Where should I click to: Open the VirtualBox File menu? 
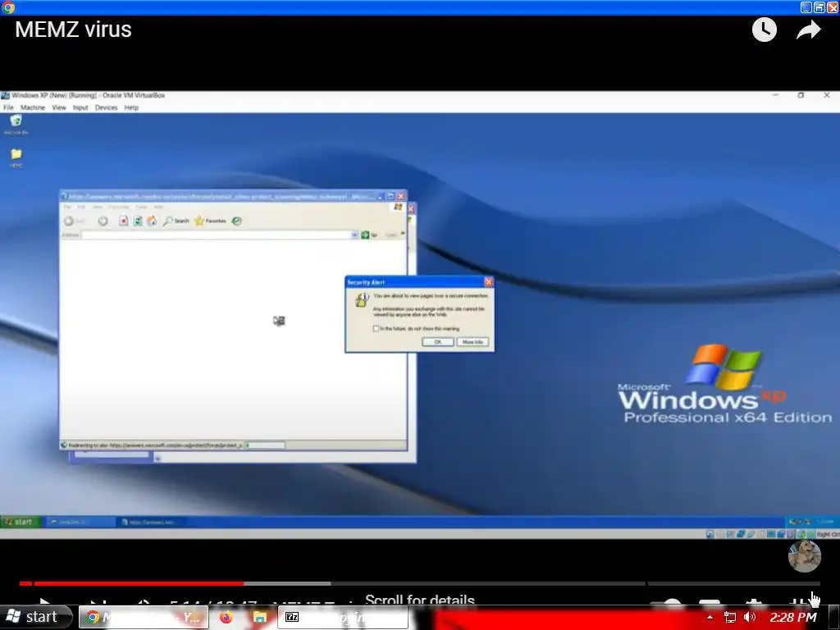8,107
